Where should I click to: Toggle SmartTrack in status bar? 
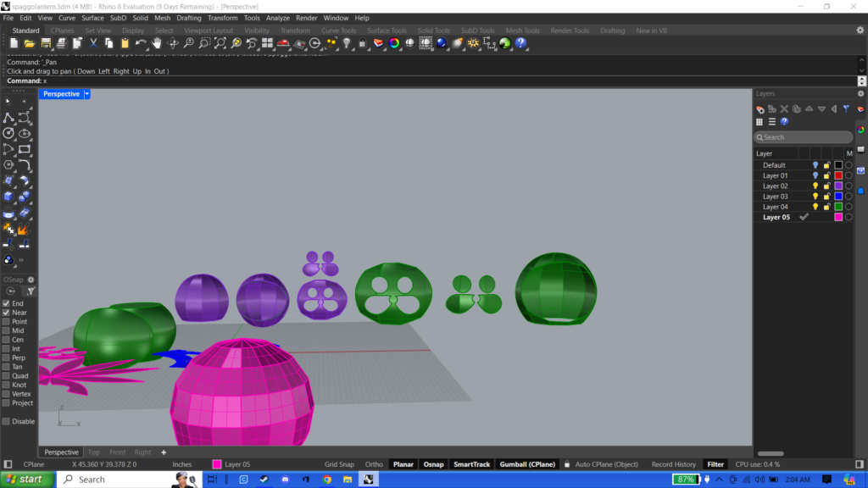pyautogui.click(x=471, y=464)
